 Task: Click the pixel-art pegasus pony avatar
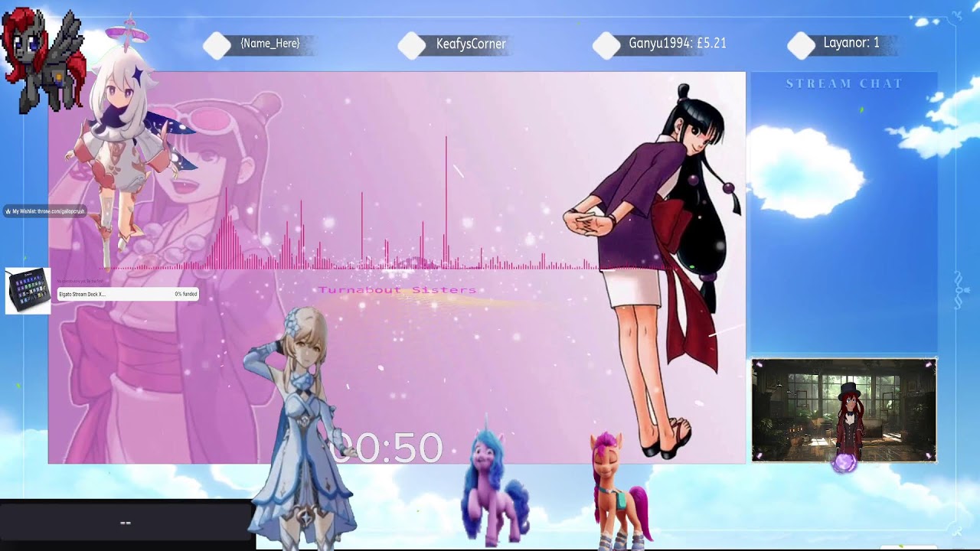(42, 60)
